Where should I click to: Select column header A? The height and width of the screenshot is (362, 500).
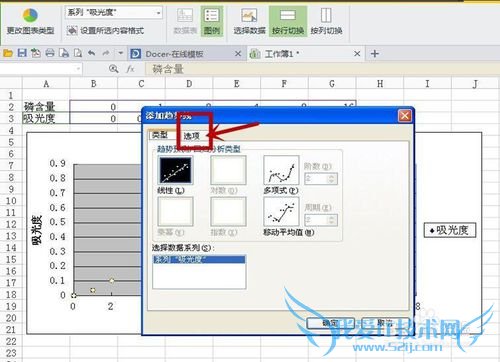click(x=46, y=84)
